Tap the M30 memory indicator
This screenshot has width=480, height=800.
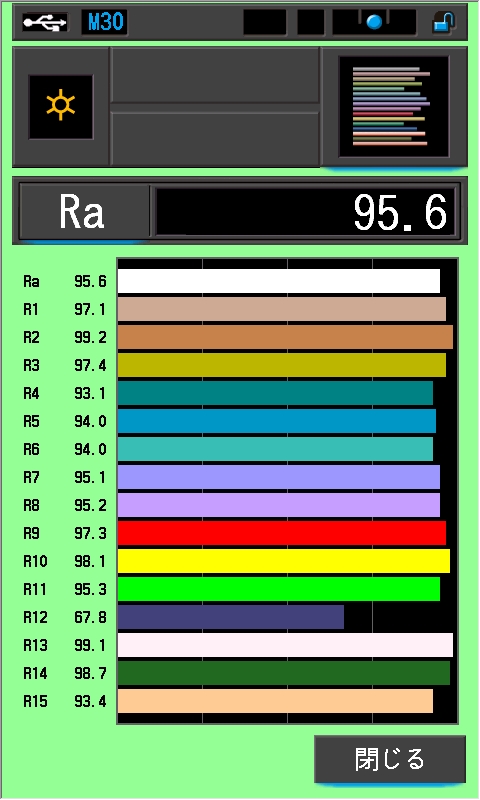(x=105, y=22)
